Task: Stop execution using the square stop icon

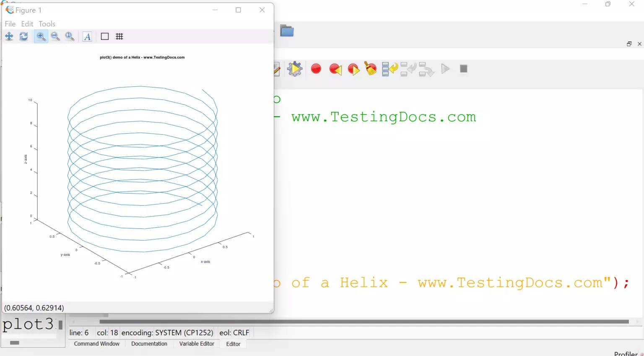Action: pyautogui.click(x=463, y=69)
